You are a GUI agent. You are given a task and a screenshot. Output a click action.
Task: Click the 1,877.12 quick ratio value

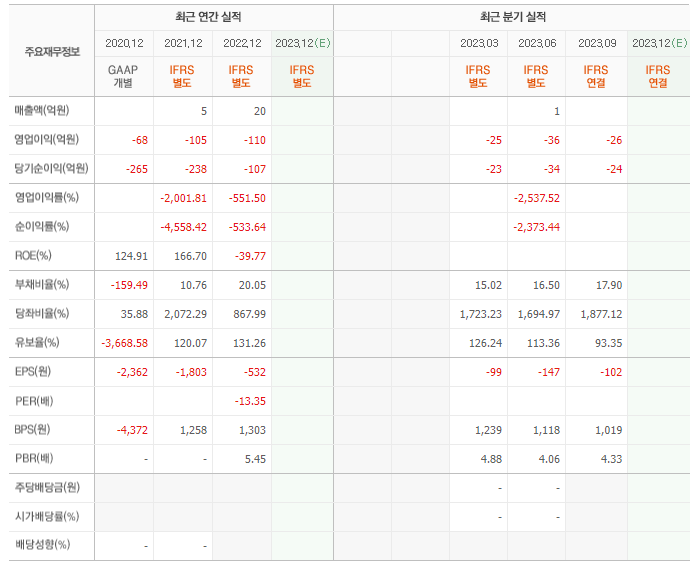click(x=601, y=314)
